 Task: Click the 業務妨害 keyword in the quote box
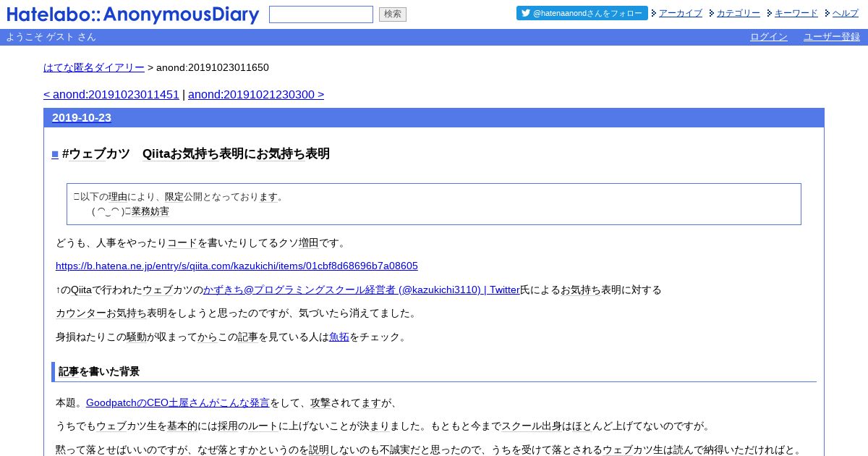click(150, 211)
